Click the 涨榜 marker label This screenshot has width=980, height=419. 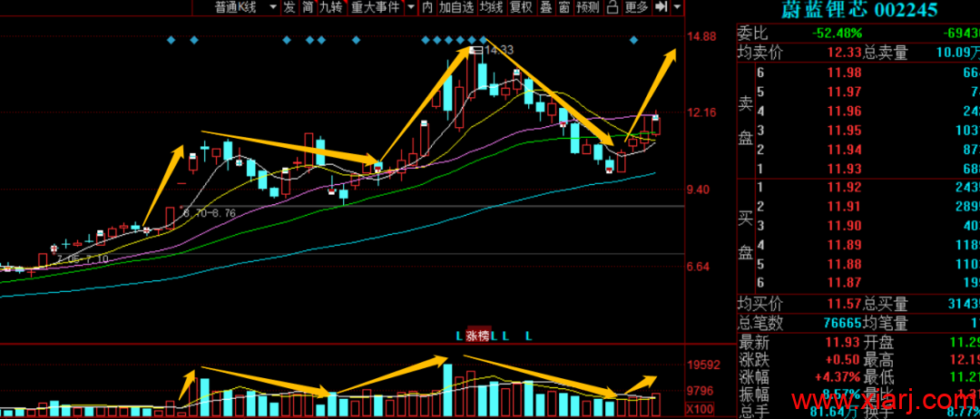pos(478,336)
